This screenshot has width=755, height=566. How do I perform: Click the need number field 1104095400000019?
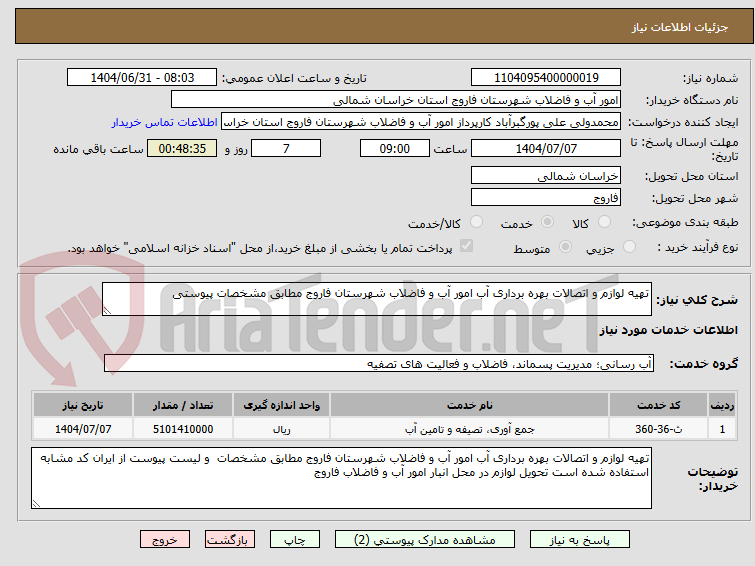pos(546,78)
